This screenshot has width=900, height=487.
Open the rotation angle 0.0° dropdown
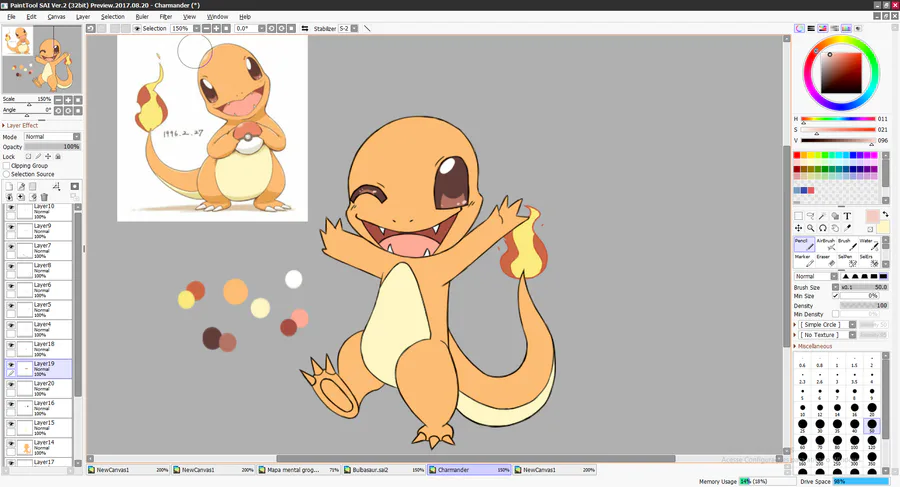pos(261,28)
